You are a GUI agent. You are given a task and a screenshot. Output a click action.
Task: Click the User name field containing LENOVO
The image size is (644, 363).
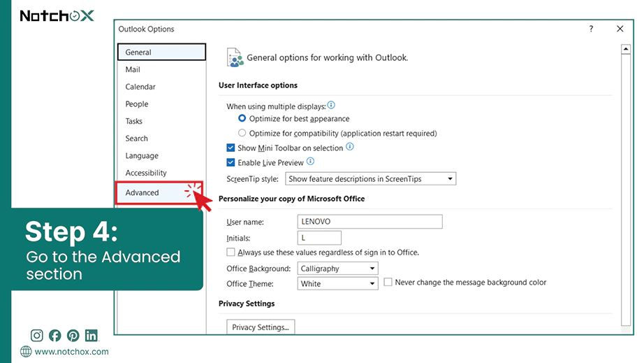pyautogui.click(x=369, y=222)
